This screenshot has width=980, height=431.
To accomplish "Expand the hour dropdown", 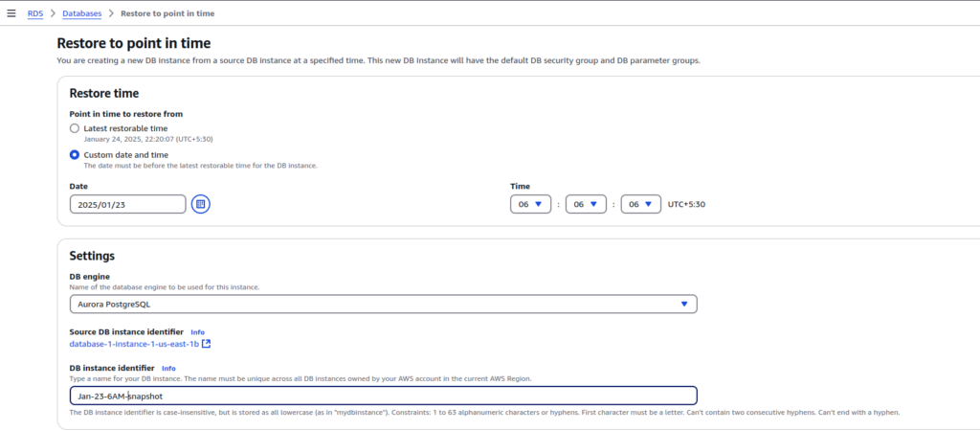I will pyautogui.click(x=530, y=204).
